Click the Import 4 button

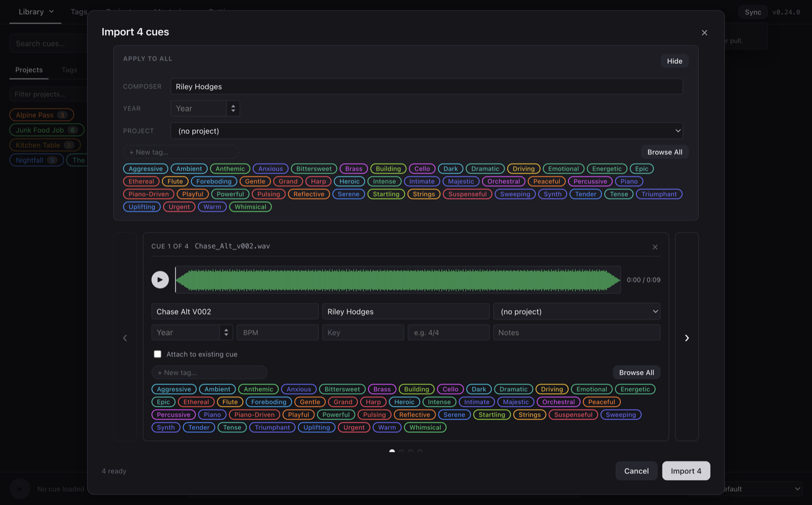tap(686, 471)
